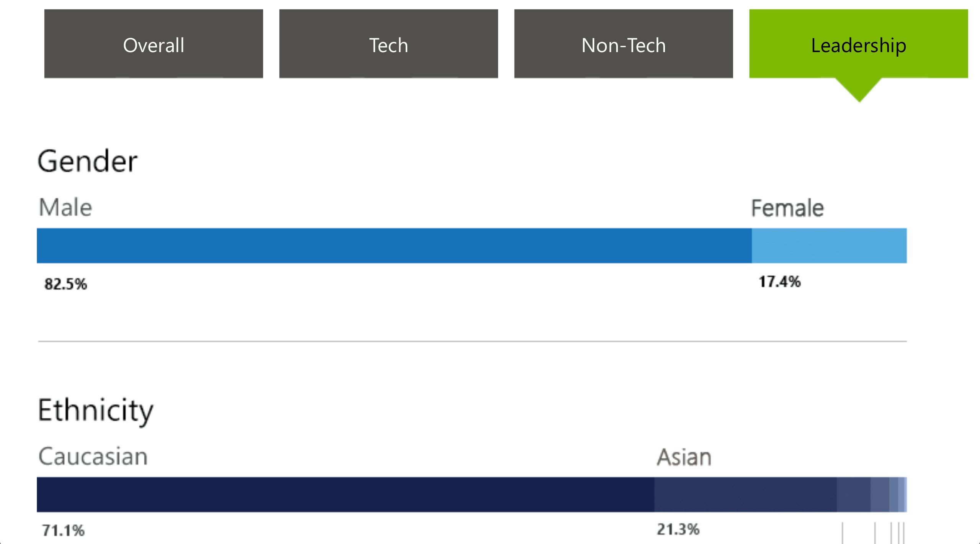Image resolution: width=980 pixels, height=544 pixels.
Task: Click the 82.5% male percentage value
Action: (x=66, y=284)
